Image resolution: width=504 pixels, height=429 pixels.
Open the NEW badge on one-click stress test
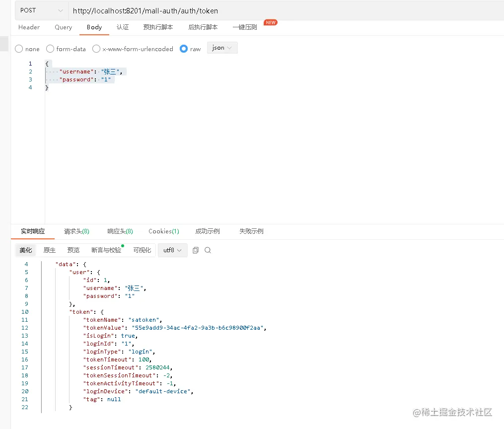tap(271, 22)
